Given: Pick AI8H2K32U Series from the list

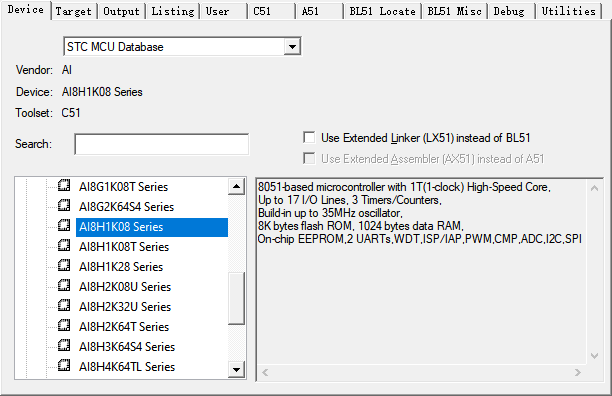Looking at the screenshot, I should point(125,307).
